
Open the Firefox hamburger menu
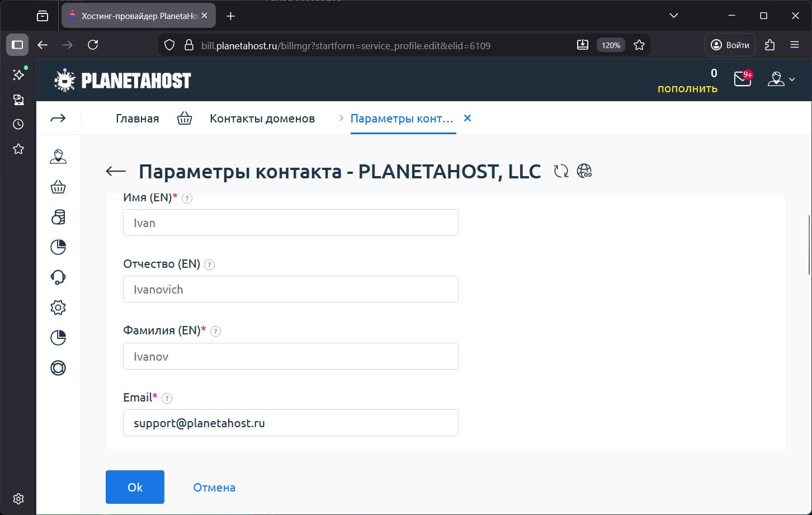(x=795, y=45)
